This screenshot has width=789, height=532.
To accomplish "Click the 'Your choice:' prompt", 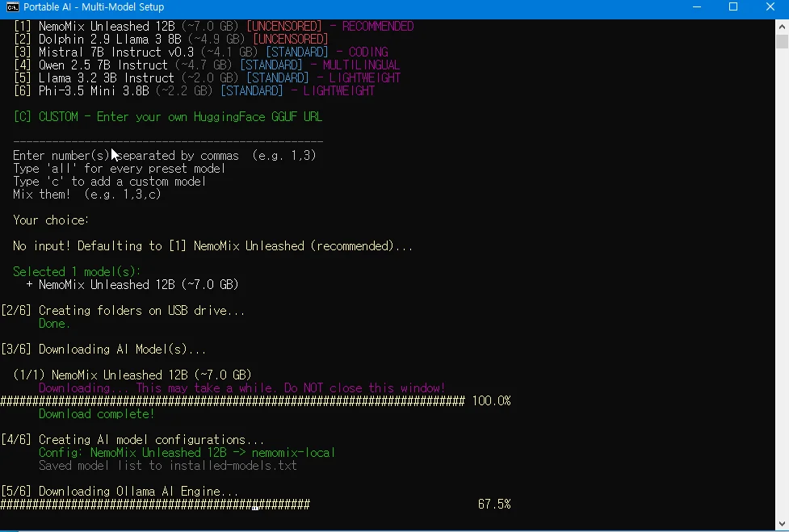I will pos(51,220).
